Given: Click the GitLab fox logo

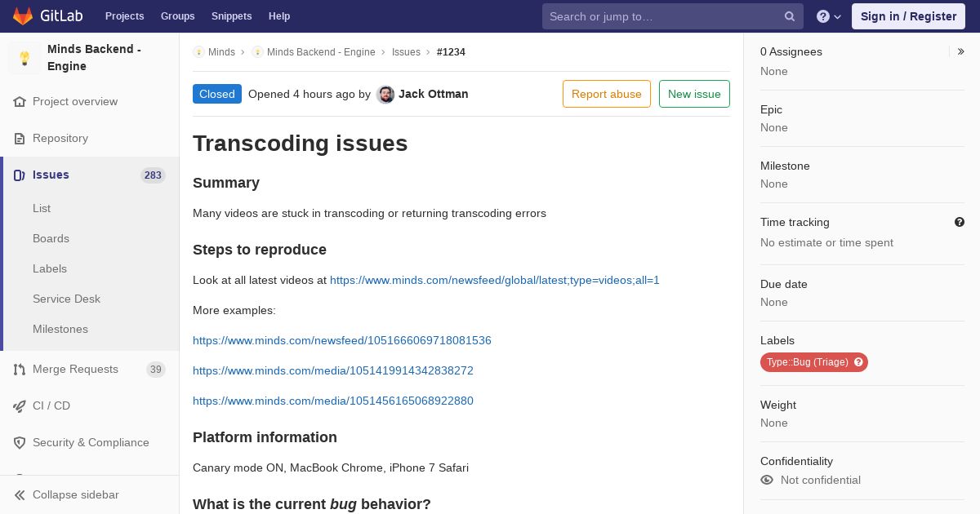Looking at the screenshot, I should [23, 16].
